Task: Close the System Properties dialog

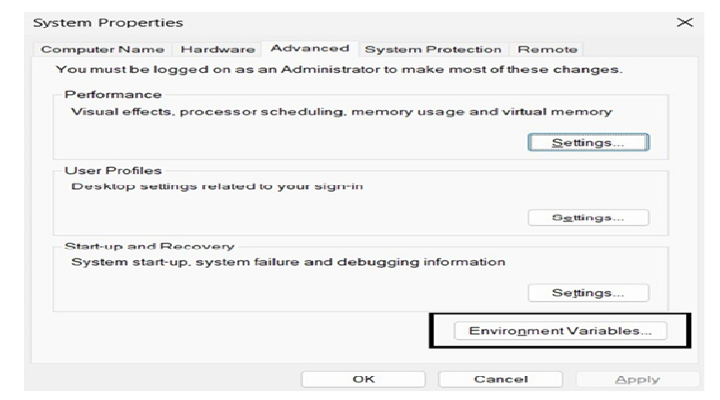Action: [685, 22]
